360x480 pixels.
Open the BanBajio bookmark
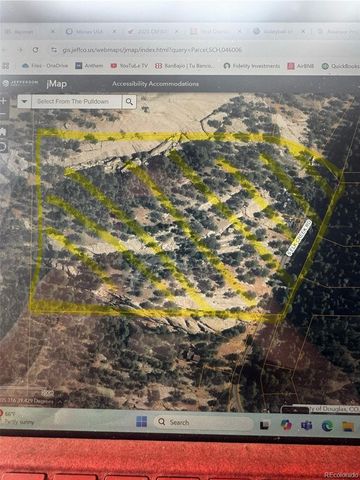[x=185, y=66]
